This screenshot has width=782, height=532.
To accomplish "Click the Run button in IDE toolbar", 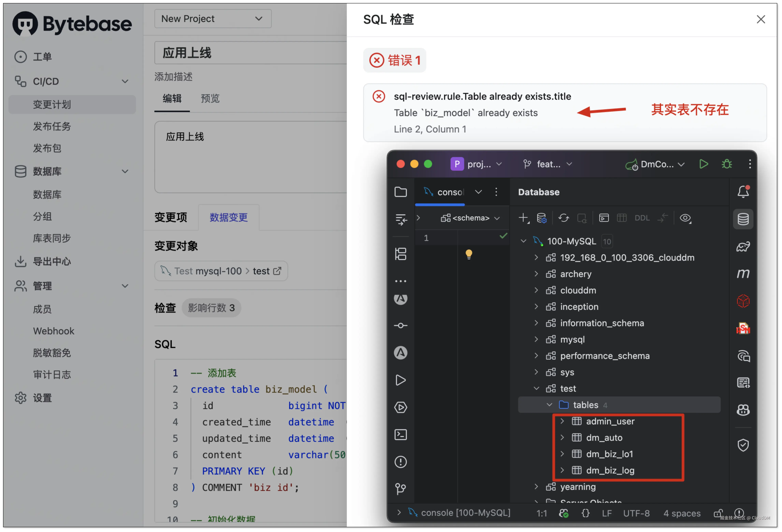I will [x=703, y=164].
